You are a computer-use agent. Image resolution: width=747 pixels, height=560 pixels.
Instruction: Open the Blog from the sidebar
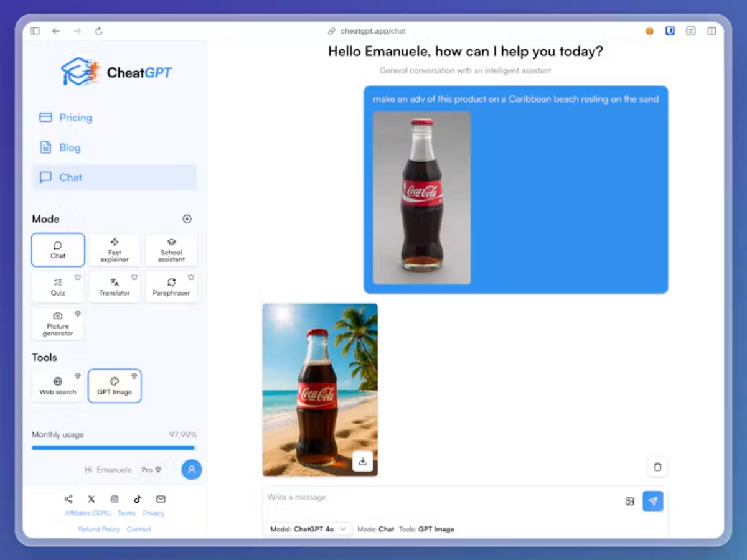[x=115, y=147]
